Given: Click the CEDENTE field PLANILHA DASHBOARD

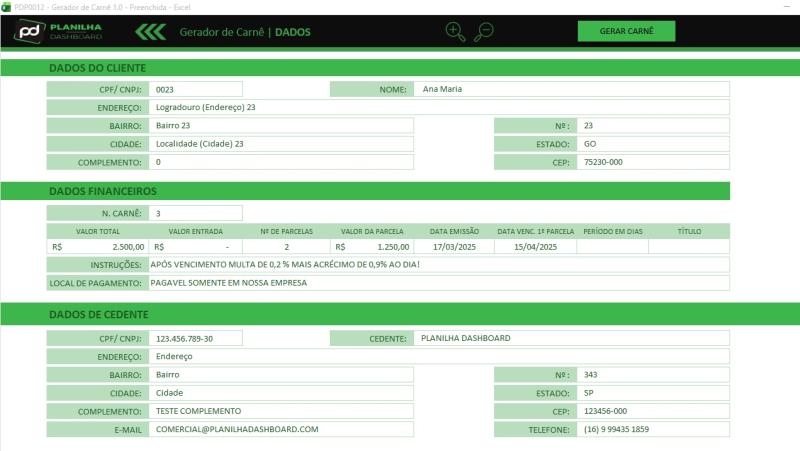Looking at the screenshot, I should (572, 338).
